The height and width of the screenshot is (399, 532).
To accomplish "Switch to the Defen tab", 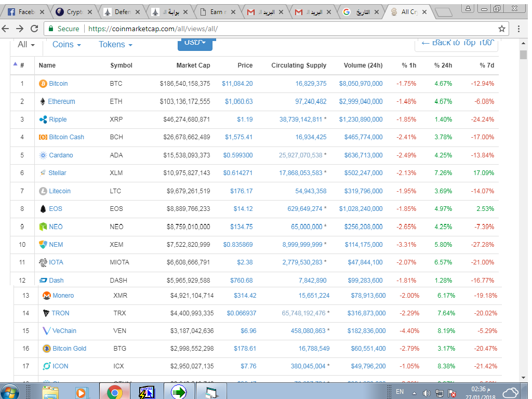I will (x=122, y=12).
